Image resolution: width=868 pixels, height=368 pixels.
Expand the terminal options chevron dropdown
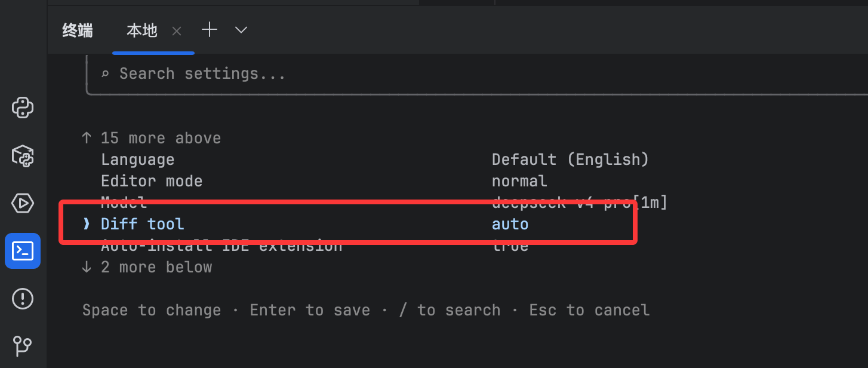[x=241, y=30]
